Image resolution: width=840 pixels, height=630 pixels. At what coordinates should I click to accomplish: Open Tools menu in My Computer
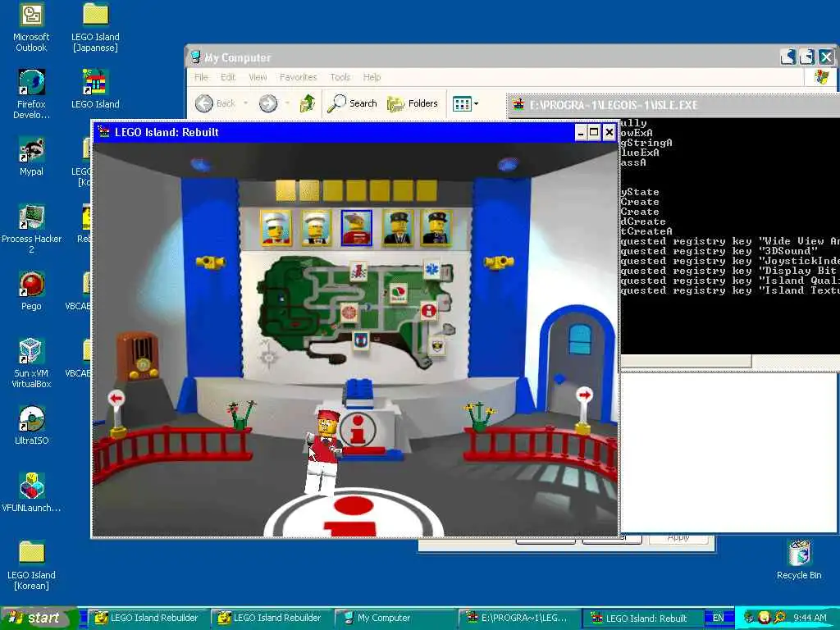pyautogui.click(x=340, y=77)
